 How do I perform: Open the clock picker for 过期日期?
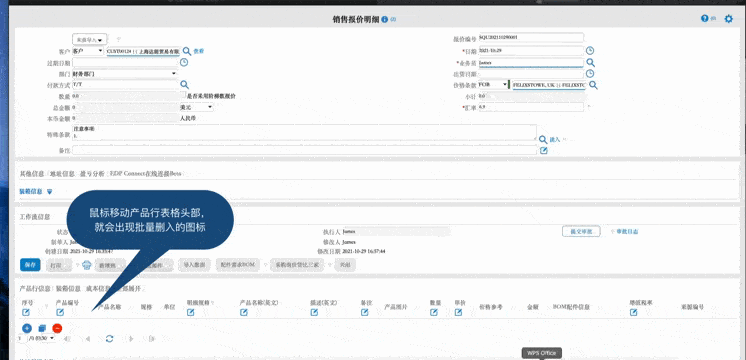tap(184, 62)
